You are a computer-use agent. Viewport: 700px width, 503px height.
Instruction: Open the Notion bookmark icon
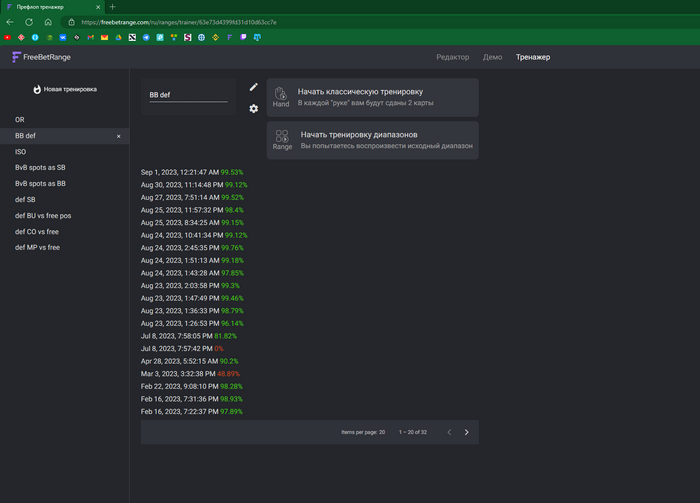point(132,37)
